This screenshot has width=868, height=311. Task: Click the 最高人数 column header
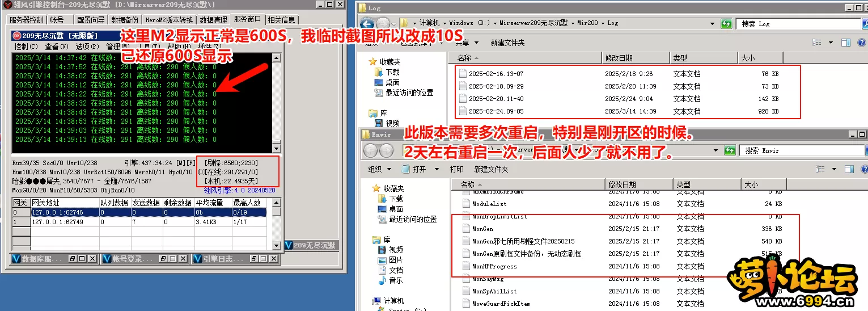click(248, 203)
